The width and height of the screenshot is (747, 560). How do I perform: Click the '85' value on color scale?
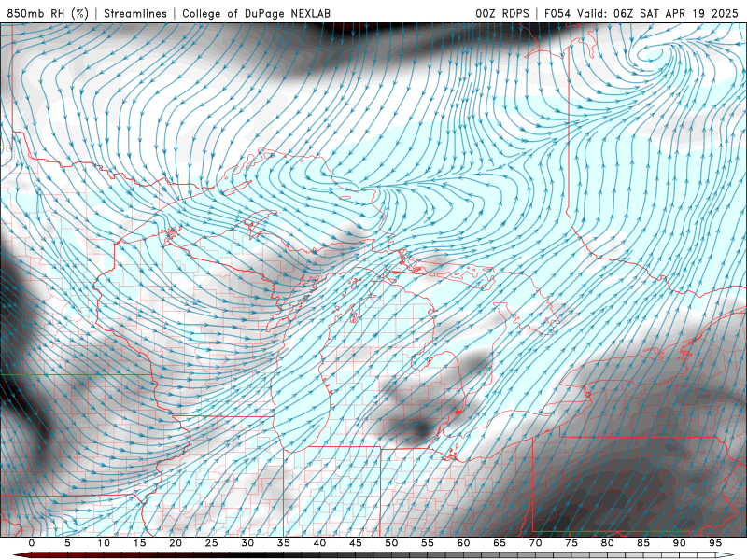click(x=643, y=543)
